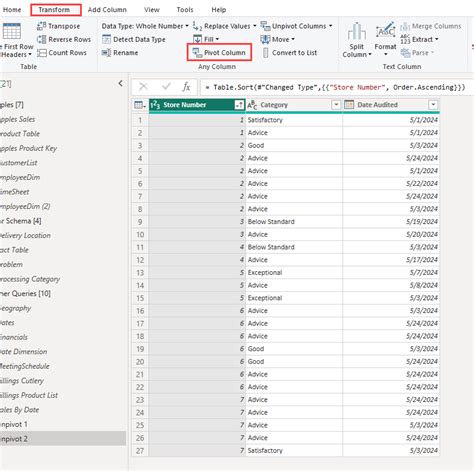Viewport: 474px width, 471px height.
Task: Click the fx function icon
Action: pyautogui.click(x=186, y=87)
